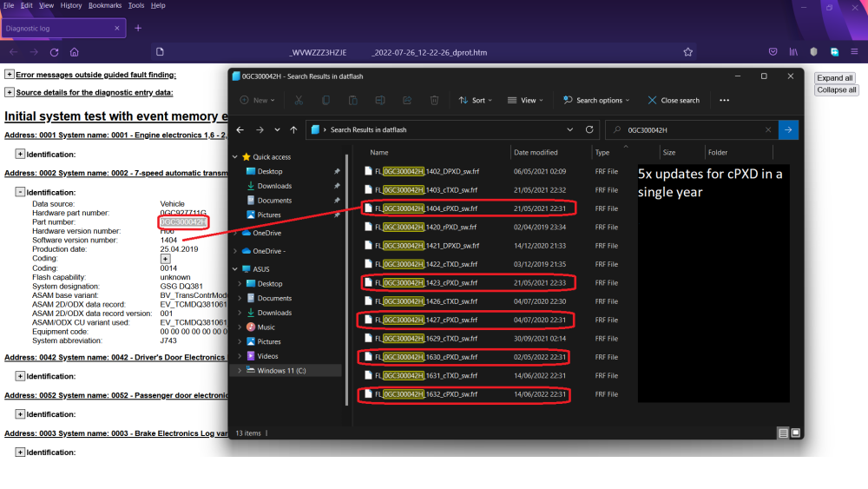
Task: Click the Firefox URL address bar
Action: 424,52
